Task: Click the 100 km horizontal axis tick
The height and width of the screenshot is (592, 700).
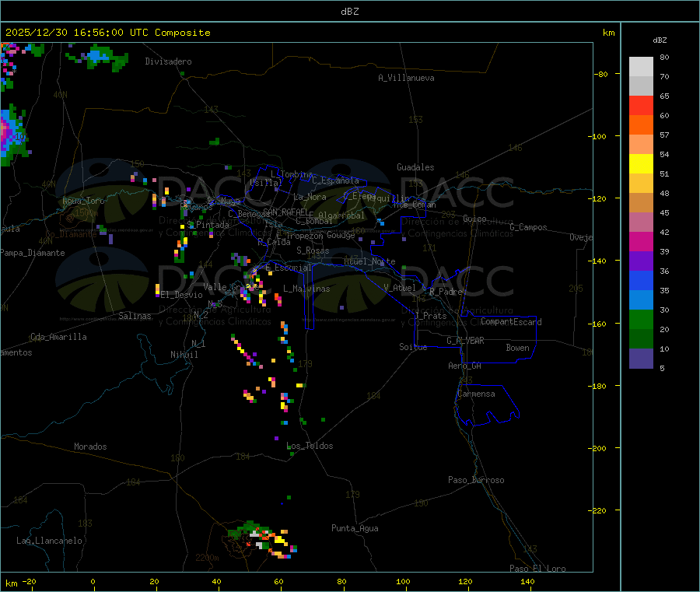Action: coord(403,581)
